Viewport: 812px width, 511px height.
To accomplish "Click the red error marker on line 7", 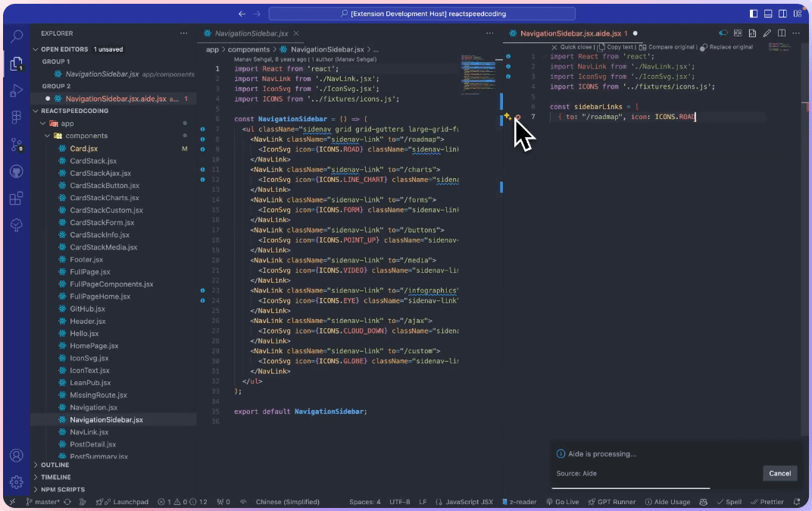I will tap(517, 117).
